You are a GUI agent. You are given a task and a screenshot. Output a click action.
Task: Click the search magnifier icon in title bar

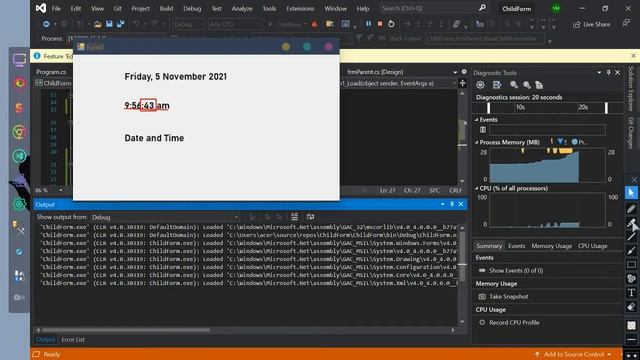point(482,8)
